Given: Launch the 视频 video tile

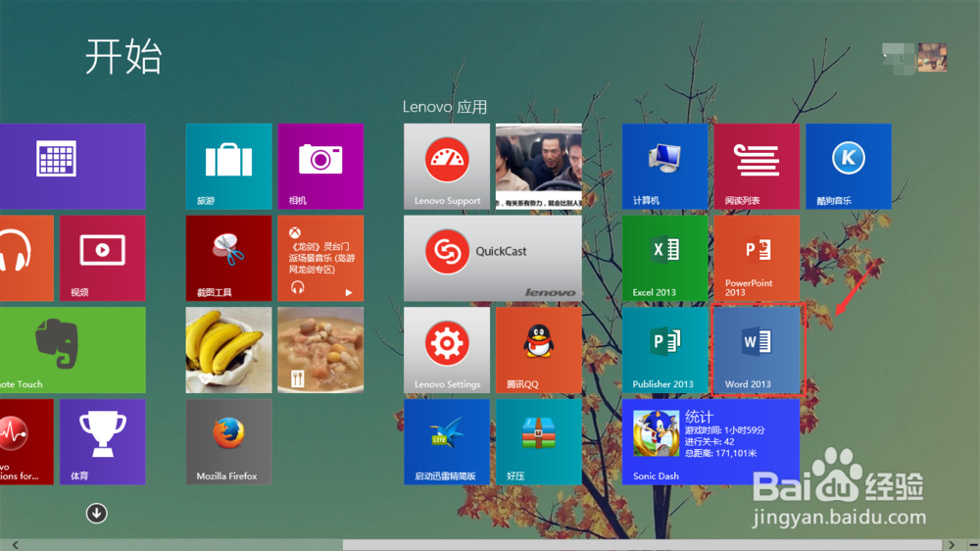Looking at the screenshot, I should 103,258.
